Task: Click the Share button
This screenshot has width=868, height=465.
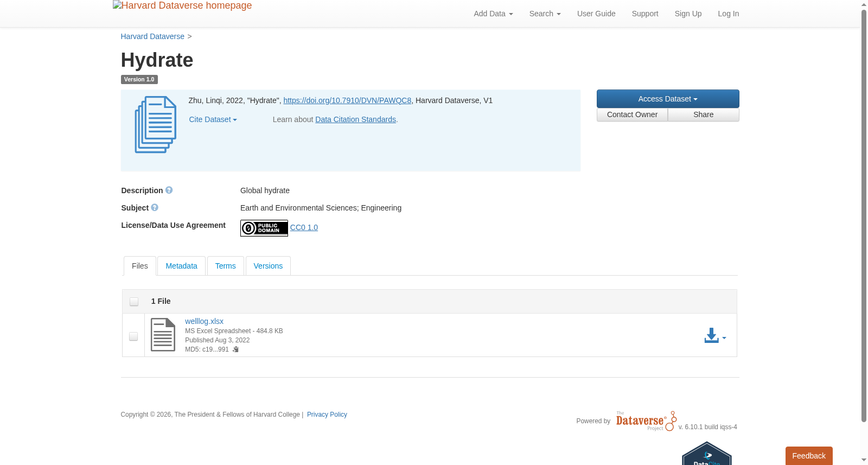Action: pos(704,114)
